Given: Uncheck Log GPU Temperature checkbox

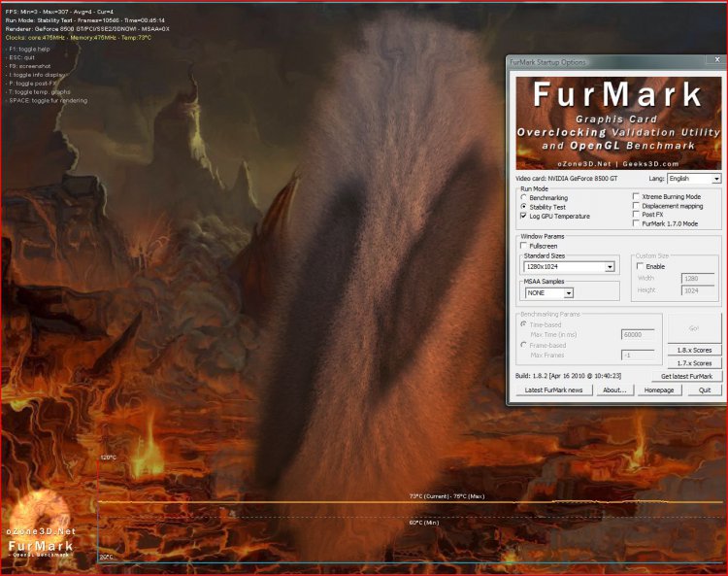Looking at the screenshot, I should pyautogui.click(x=524, y=216).
